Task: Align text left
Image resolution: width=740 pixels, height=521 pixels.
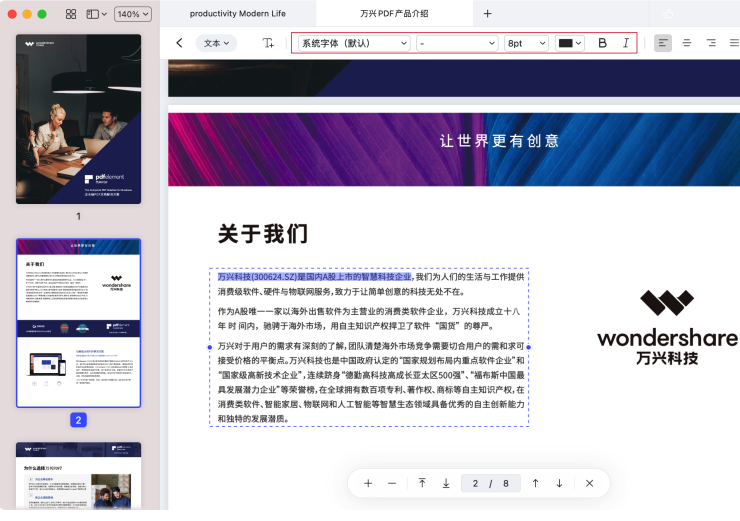Action: click(x=663, y=43)
